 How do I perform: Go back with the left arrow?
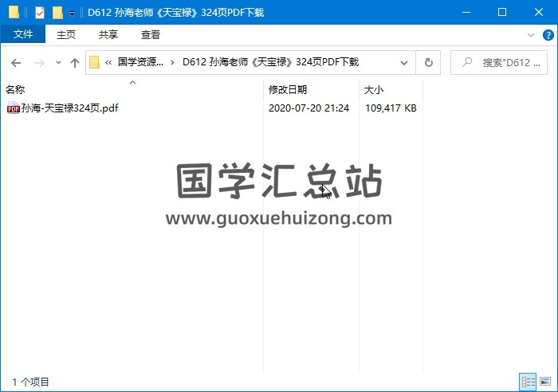(16, 63)
